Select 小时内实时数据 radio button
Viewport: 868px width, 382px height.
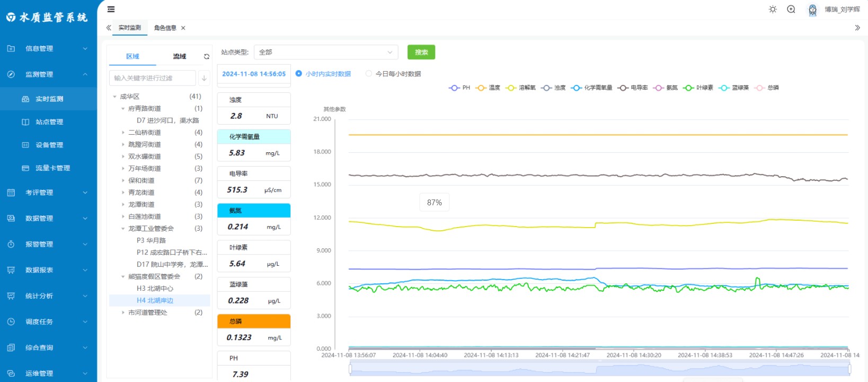coord(299,74)
